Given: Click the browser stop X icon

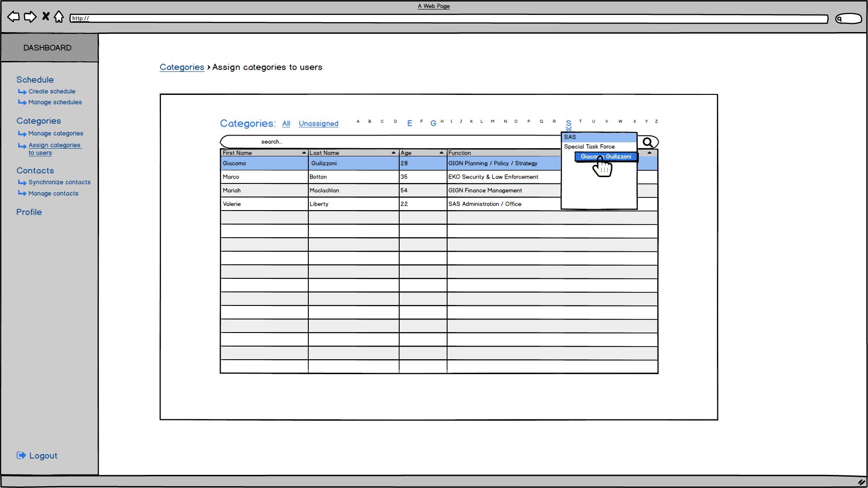Looking at the screenshot, I should [x=46, y=17].
